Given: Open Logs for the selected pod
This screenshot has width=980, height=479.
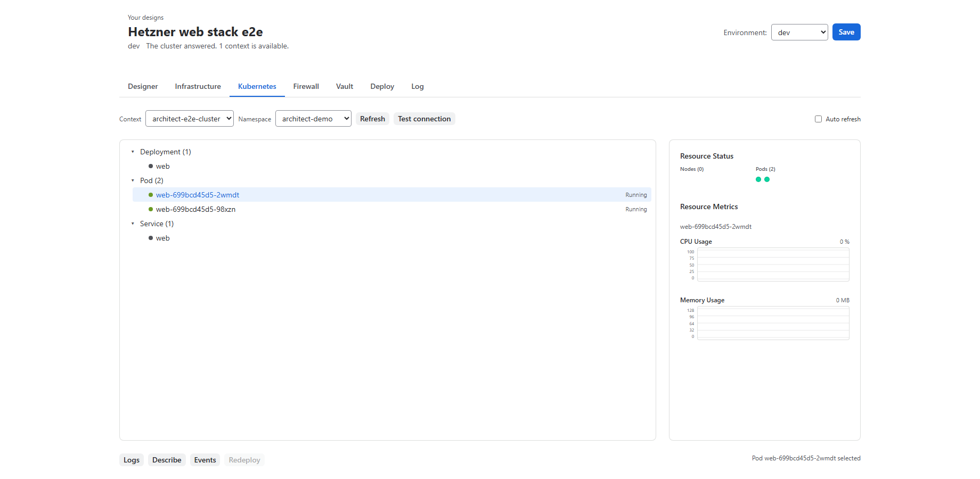Looking at the screenshot, I should tap(132, 460).
